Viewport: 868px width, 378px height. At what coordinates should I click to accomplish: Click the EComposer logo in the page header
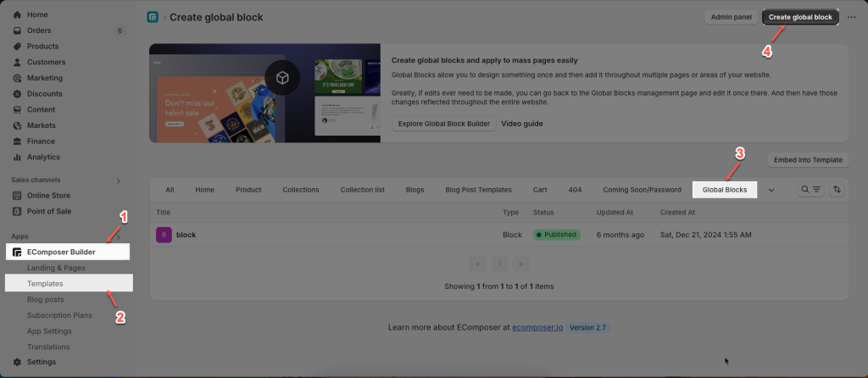[153, 17]
